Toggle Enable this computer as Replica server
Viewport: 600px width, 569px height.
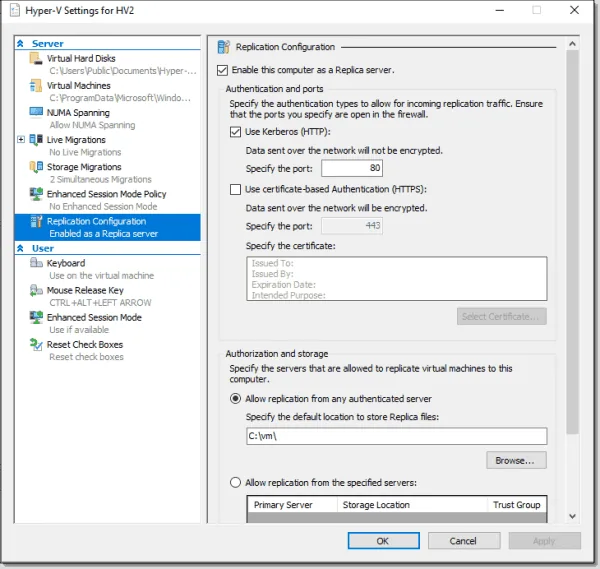222,70
